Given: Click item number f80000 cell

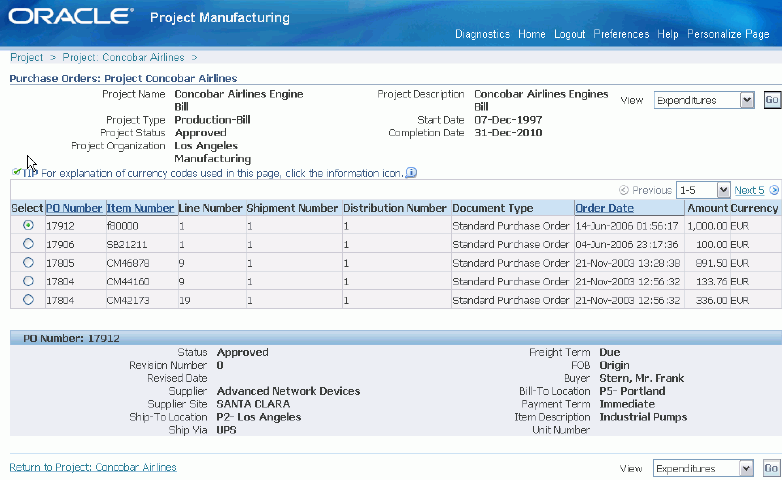Looking at the screenshot, I should 122,226.
